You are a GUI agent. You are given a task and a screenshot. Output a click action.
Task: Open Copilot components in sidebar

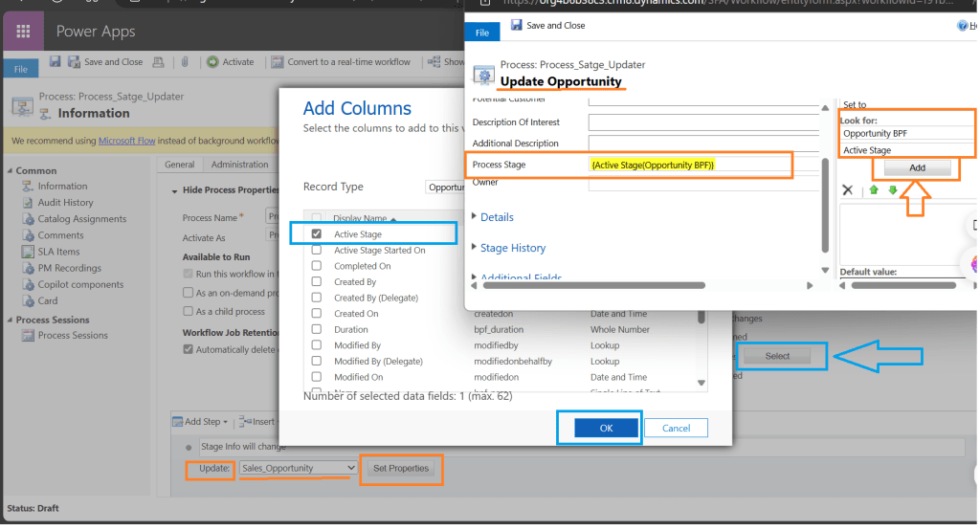click(80, 284)
